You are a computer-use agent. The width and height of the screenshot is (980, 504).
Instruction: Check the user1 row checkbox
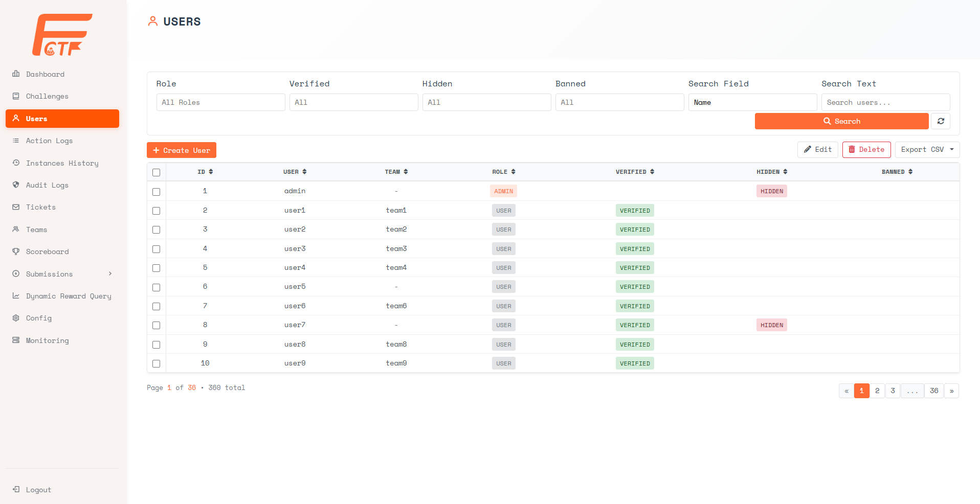coord(157,211)
